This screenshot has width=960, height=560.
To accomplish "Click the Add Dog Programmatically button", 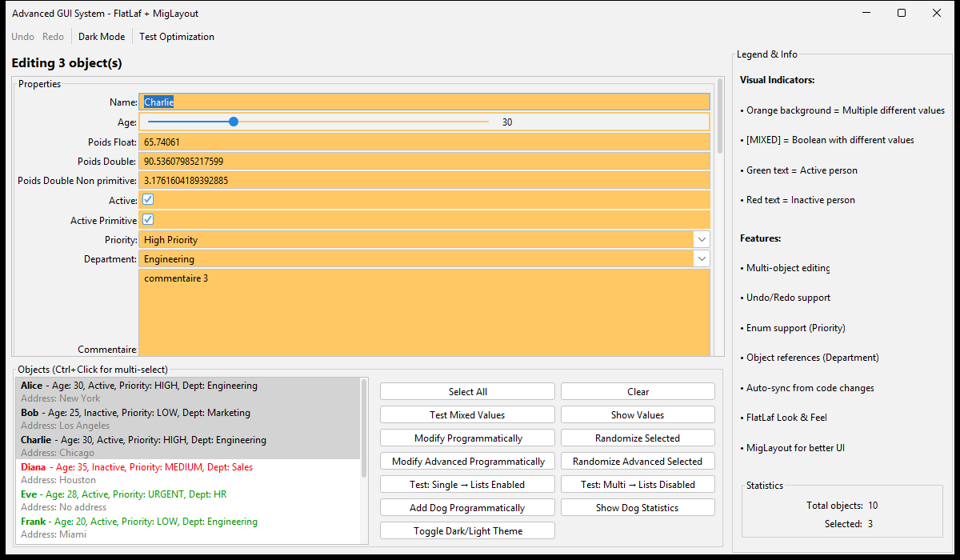I will (467, 508).
